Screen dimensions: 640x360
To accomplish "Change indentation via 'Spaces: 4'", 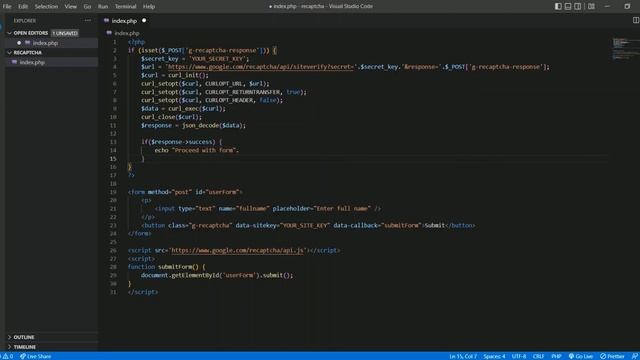I will [x=494, y=356].
